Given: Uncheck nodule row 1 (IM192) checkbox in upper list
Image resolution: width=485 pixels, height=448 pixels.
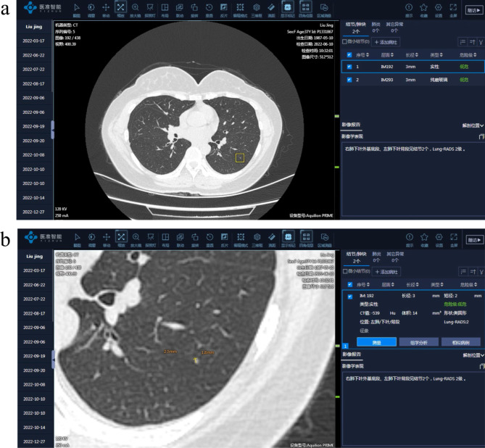Looking at the screenshot, I should (x=349, y=66).
